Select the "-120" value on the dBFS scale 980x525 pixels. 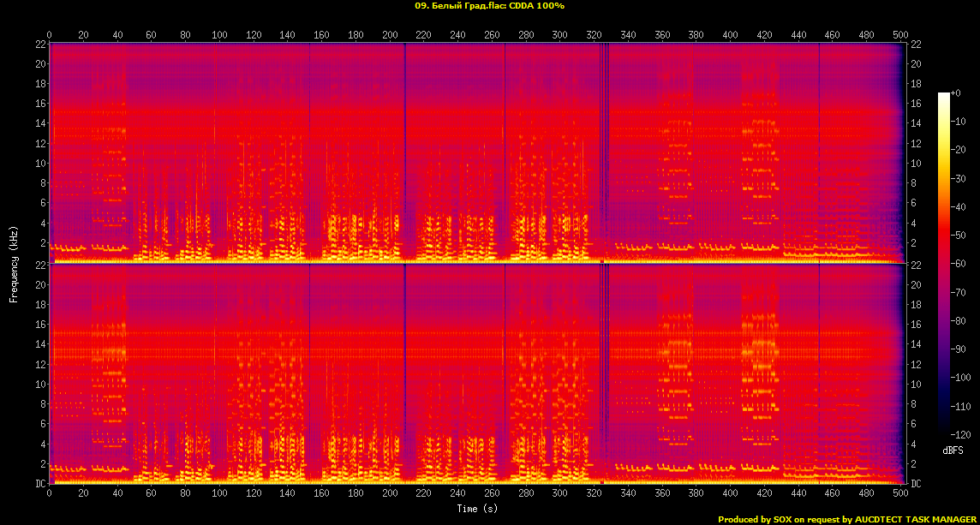(x=959, y=435)
